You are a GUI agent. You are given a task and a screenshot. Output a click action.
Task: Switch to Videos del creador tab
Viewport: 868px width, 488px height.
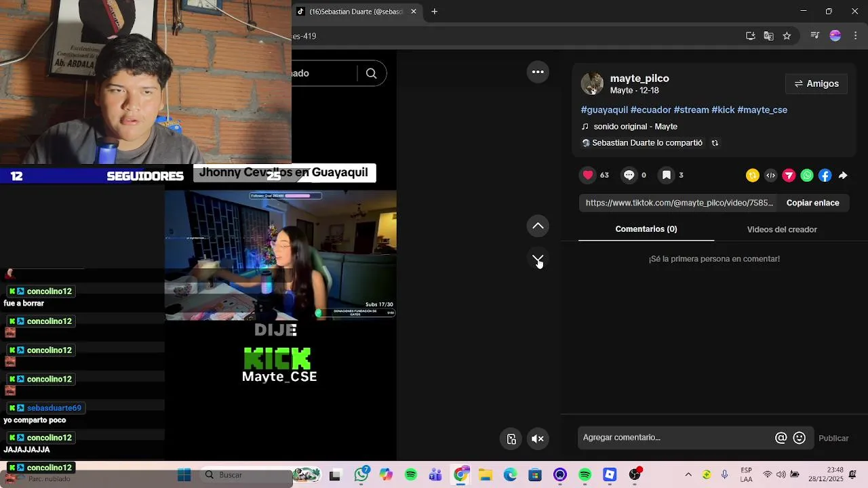(782, 229)
